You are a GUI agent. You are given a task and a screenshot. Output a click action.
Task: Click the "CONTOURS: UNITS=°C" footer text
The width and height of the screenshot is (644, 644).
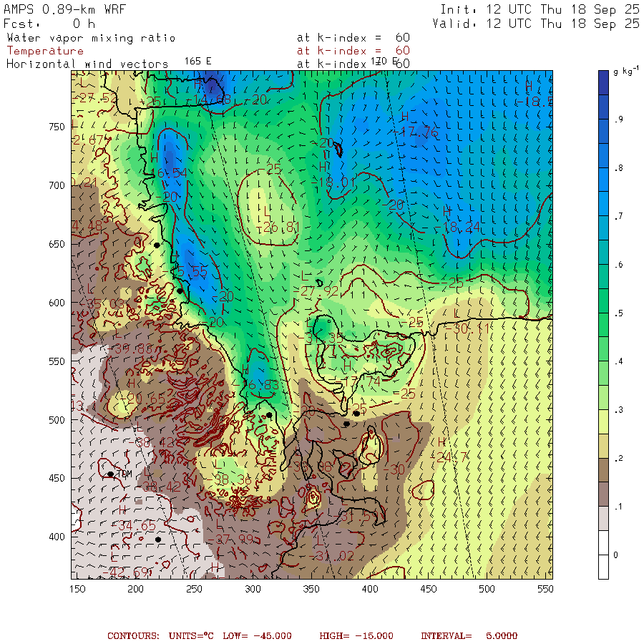(160, 635)
